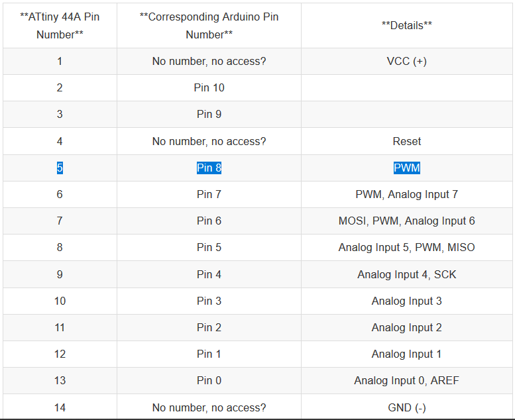Select the "Details" column header
Viewport: 515px width, 420px height.
click(x=406, y=25)
